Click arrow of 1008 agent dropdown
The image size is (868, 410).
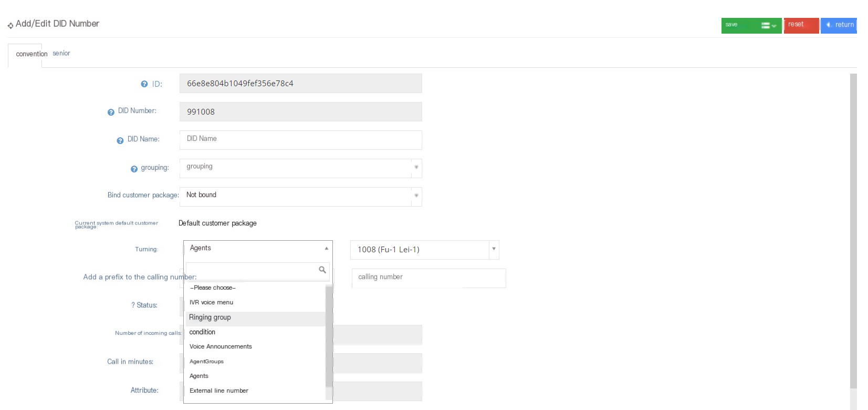tap(494, 249)
